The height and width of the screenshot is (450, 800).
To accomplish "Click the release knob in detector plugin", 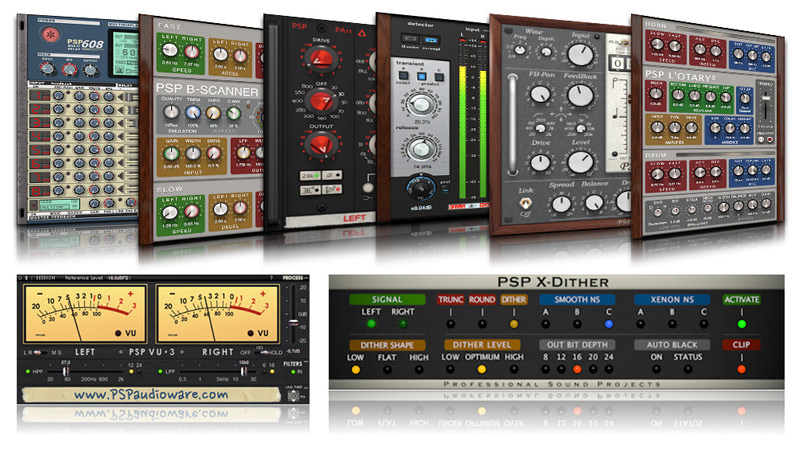I will tap(420, 148).
